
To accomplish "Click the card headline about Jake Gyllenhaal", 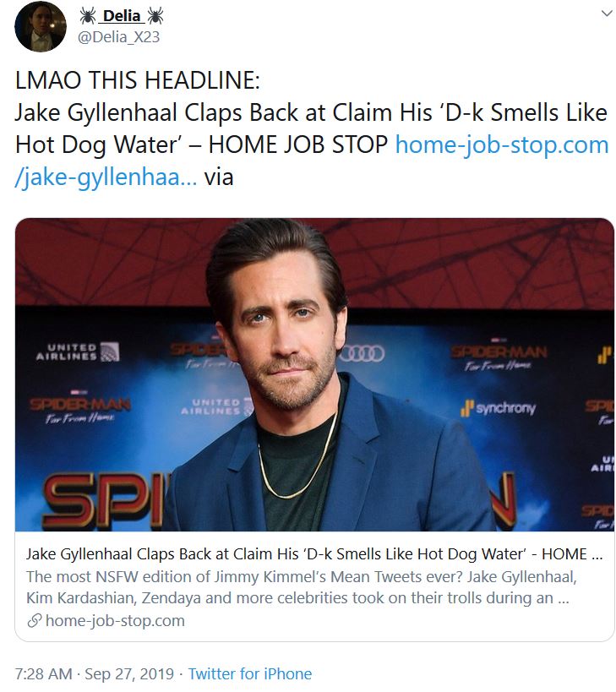I will pyautogui.click(x=314, y=554).
